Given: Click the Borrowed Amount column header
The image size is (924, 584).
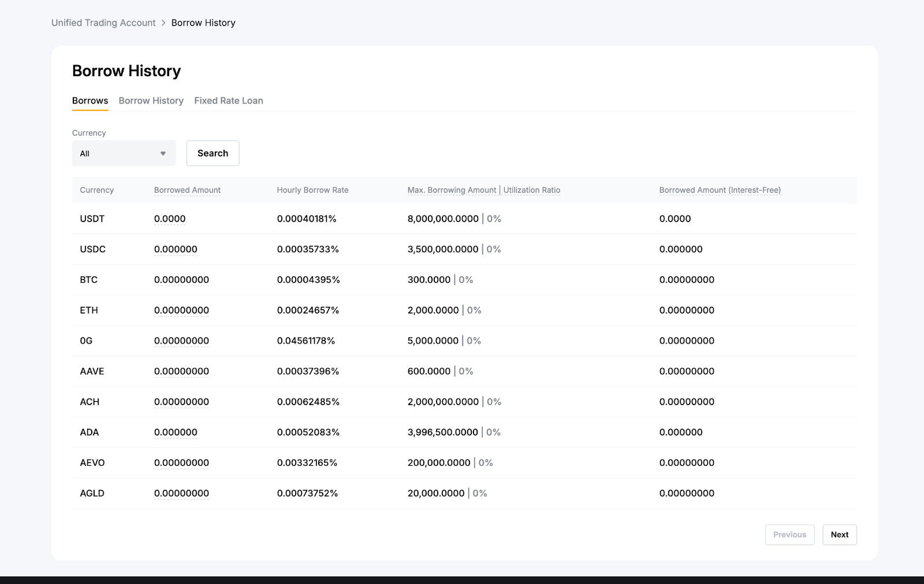Looking at the screenshot, I should coord(187,190).
